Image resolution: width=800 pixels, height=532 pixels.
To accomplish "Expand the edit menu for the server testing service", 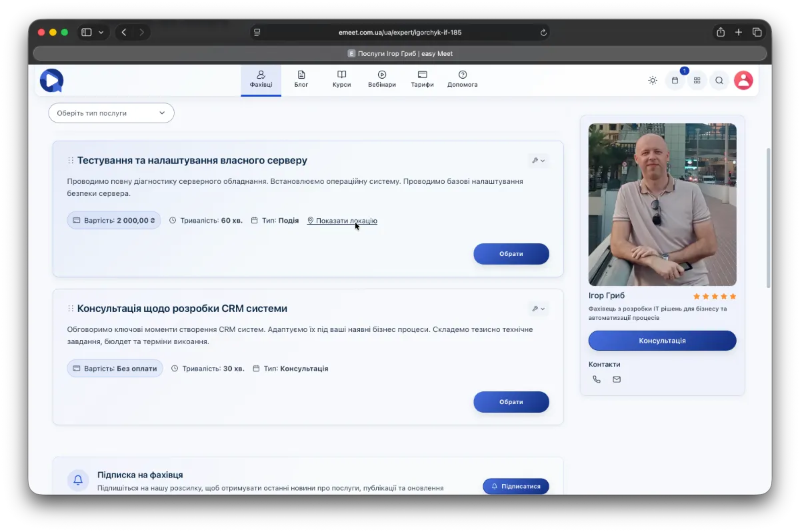I will [x=538, y=161].
